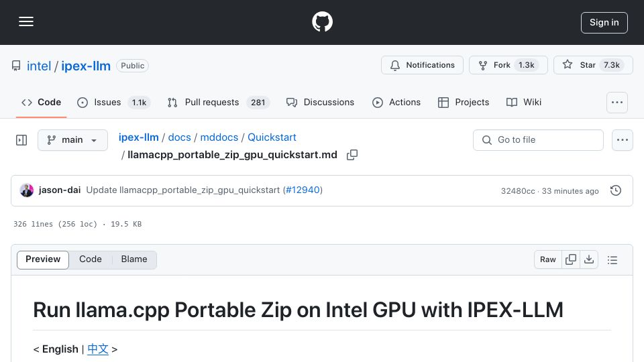Screen dimensions: 644x362
Task: View file history clock icon
Action: click(616, 190)
